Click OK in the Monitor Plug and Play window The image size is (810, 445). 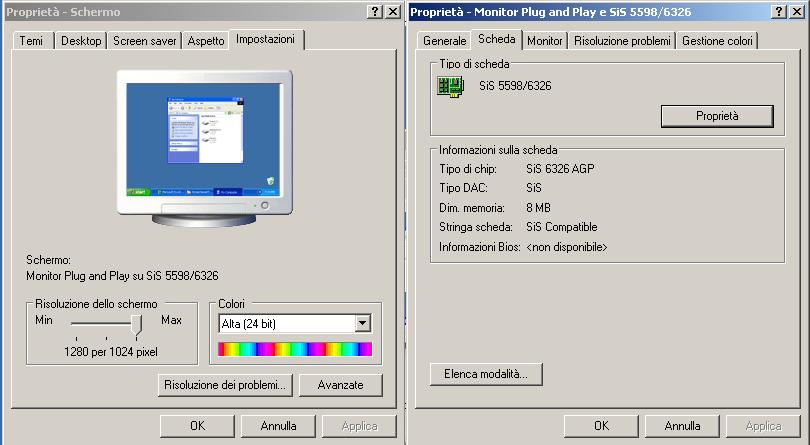(x=601, y=426)
